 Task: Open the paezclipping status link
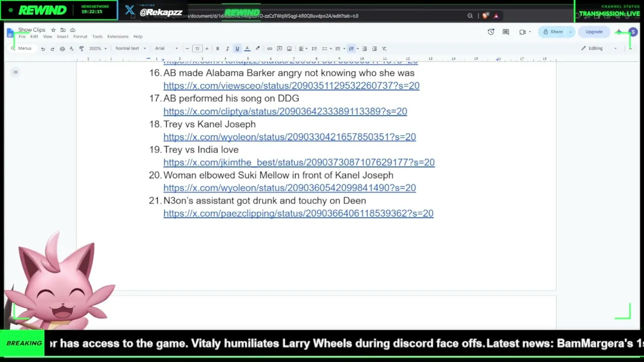coord(298,213)
